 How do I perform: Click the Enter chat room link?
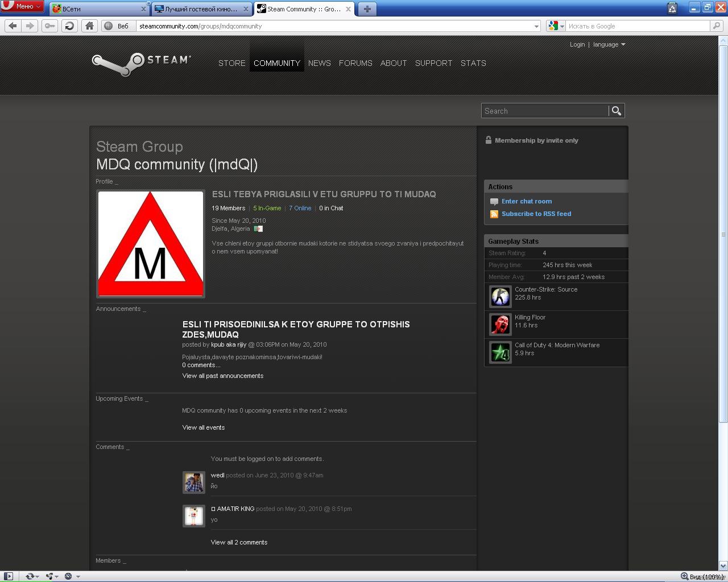click(x=527, y=201)
